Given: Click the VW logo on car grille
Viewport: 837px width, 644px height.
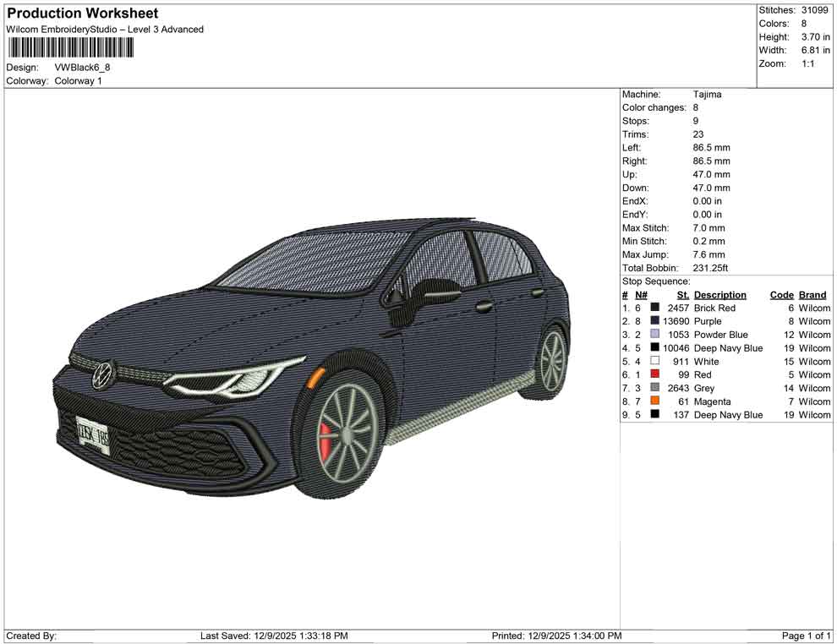Looking at the screenshot, I should click(x=102, y=374).
